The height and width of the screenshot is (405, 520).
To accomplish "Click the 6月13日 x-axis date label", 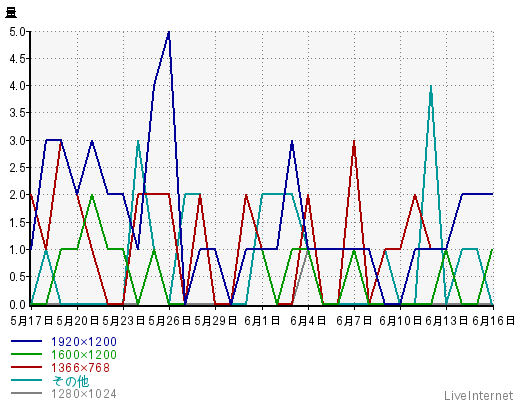I will tap(447, 321).
